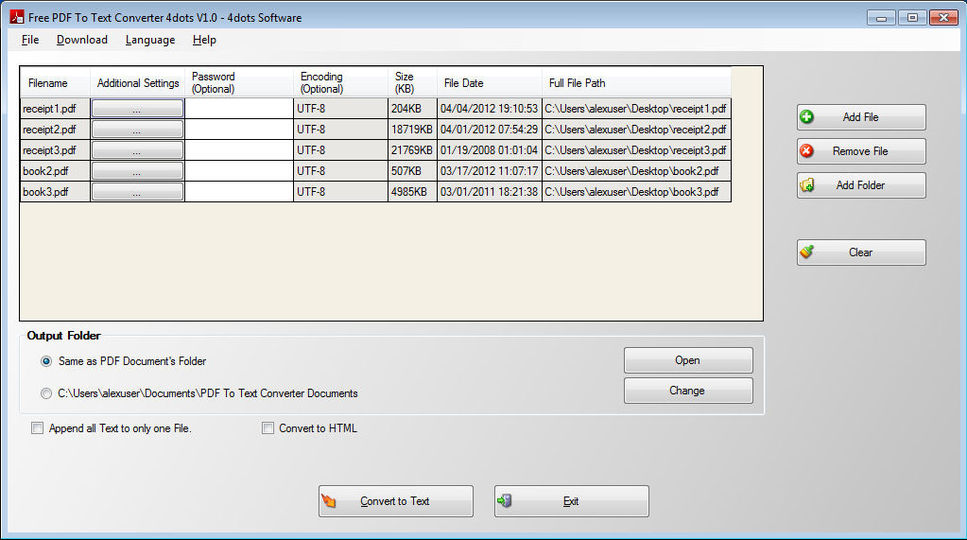Viewport: 967px width, 540px height.
Task: Click the Size (KB) column header
Action: (x=413, y=83)
